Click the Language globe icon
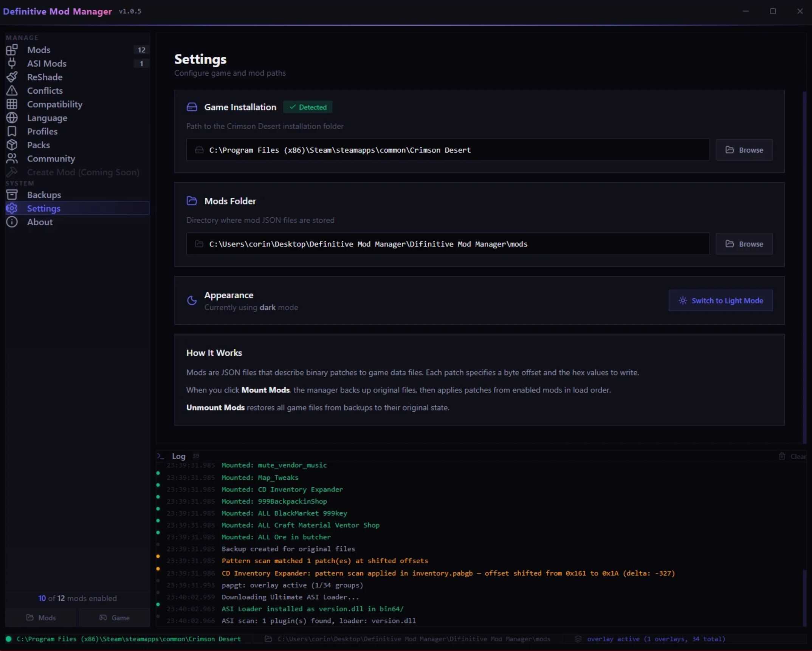812x651 pixels. 12,118
